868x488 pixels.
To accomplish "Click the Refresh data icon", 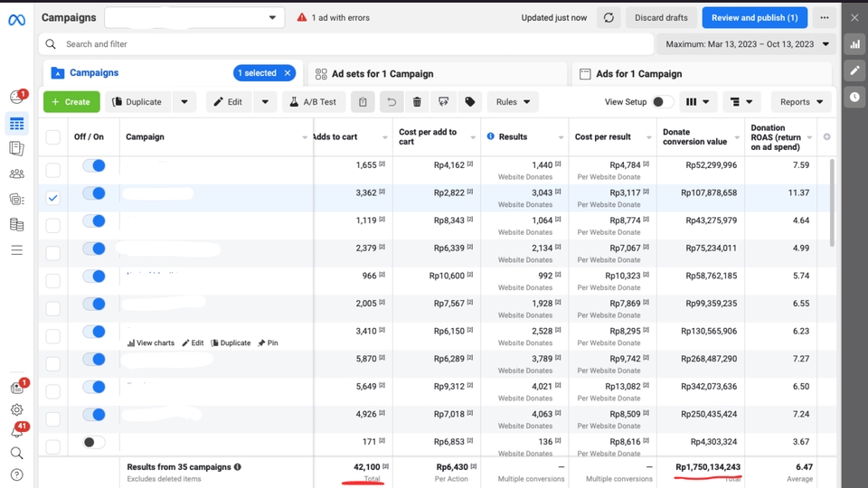I will click(x=609, y=18).
